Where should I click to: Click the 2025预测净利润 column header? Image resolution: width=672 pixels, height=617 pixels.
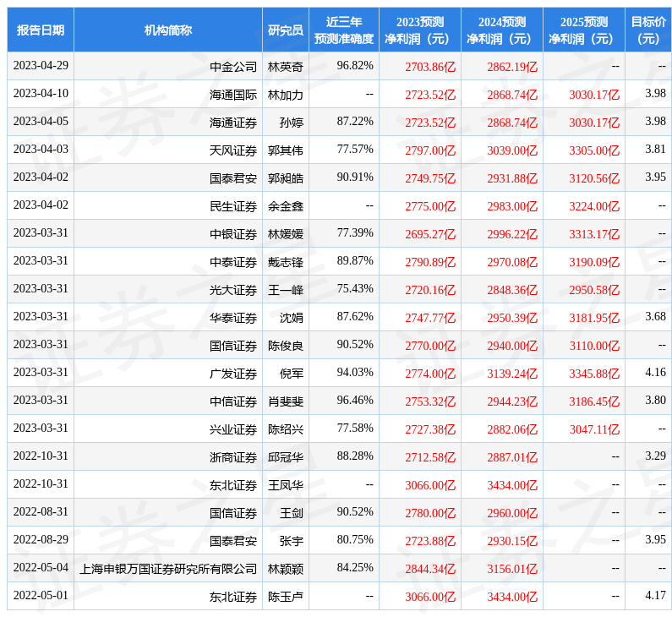tap(583, 30)
